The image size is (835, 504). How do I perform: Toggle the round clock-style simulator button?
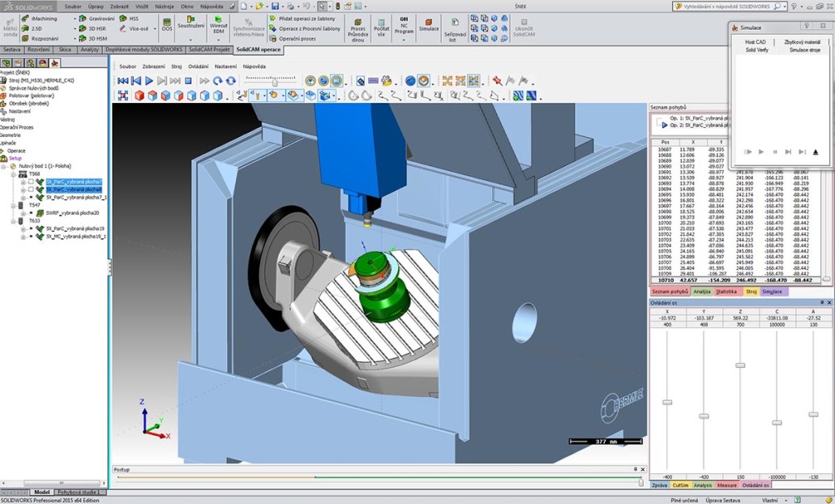(310, 81)
